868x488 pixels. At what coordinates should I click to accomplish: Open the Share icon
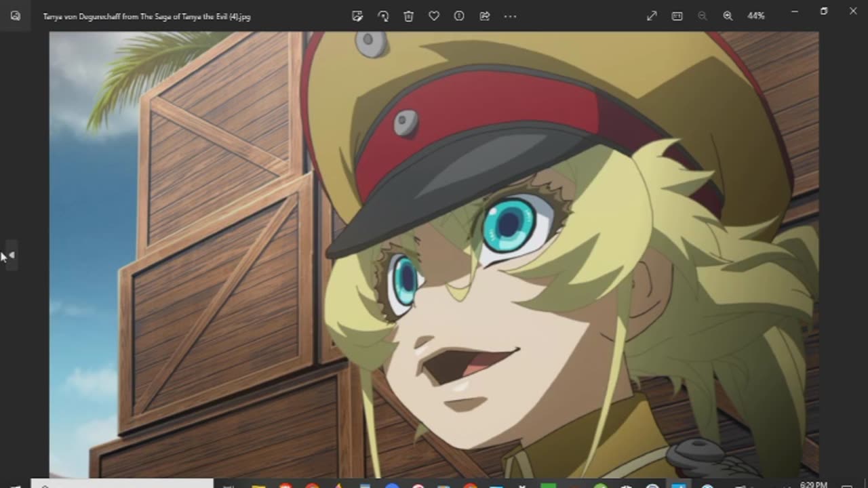point(485,16)
